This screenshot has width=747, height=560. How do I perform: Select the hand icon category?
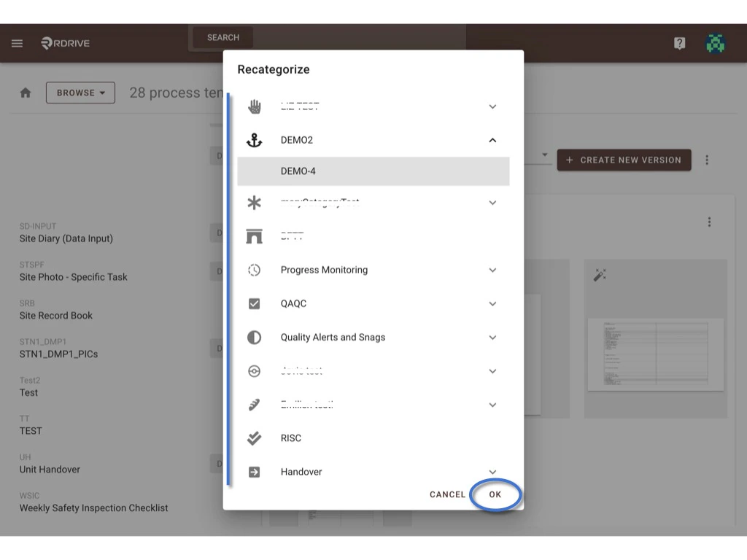(x=255, y=106)
